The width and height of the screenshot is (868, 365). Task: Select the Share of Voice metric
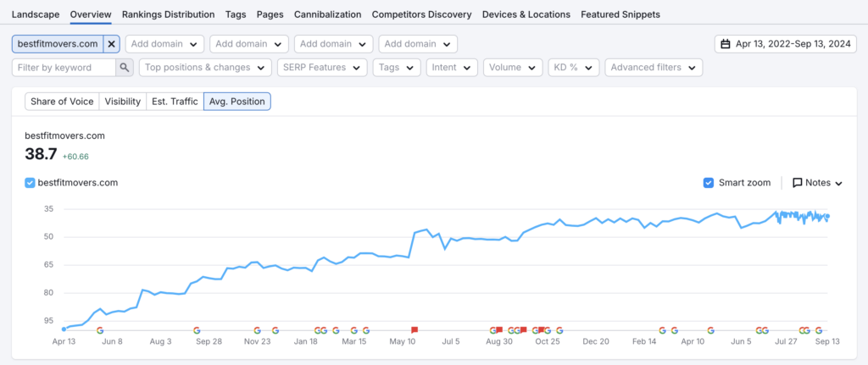62,102
